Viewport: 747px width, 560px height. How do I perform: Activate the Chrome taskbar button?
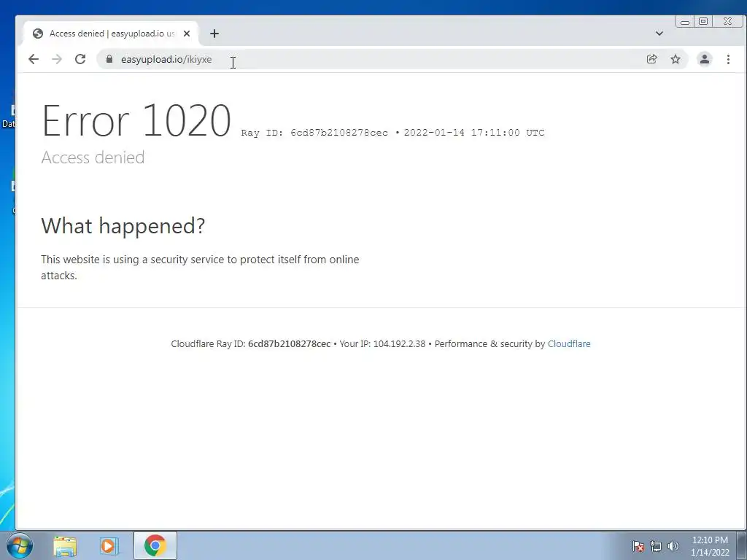pos(155,545)
